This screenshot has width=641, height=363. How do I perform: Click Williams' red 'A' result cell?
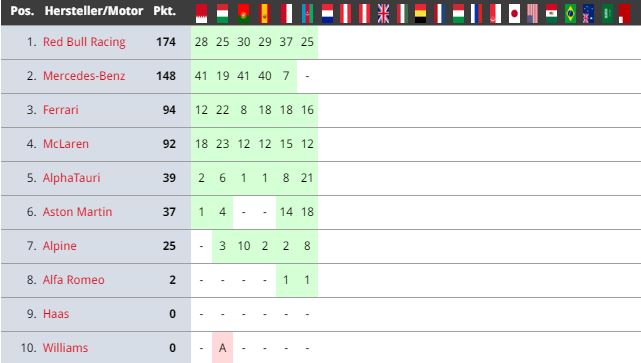(222, 347)
